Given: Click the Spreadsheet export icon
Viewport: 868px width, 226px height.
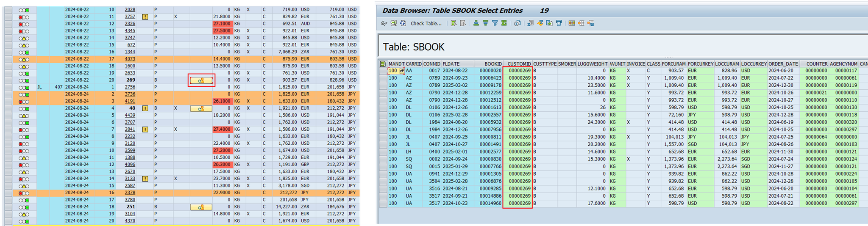Looking at the screenshot, I should (x=531, y=23).
